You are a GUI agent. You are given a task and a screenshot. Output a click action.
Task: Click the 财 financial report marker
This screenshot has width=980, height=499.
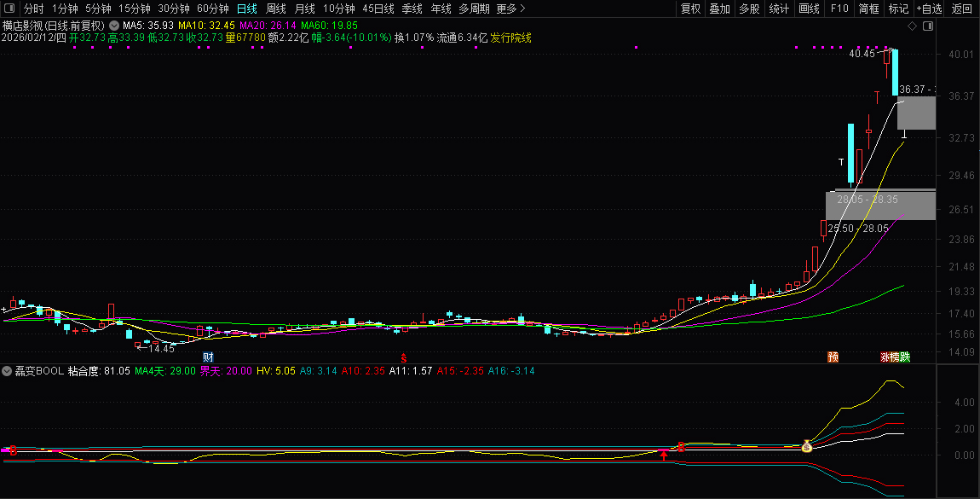coord(207,357)
